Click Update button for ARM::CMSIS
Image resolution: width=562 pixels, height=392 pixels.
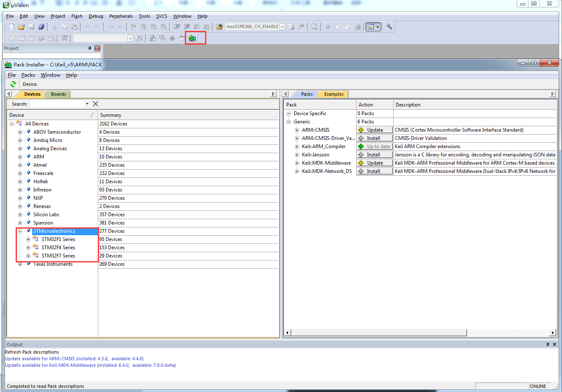375,130
